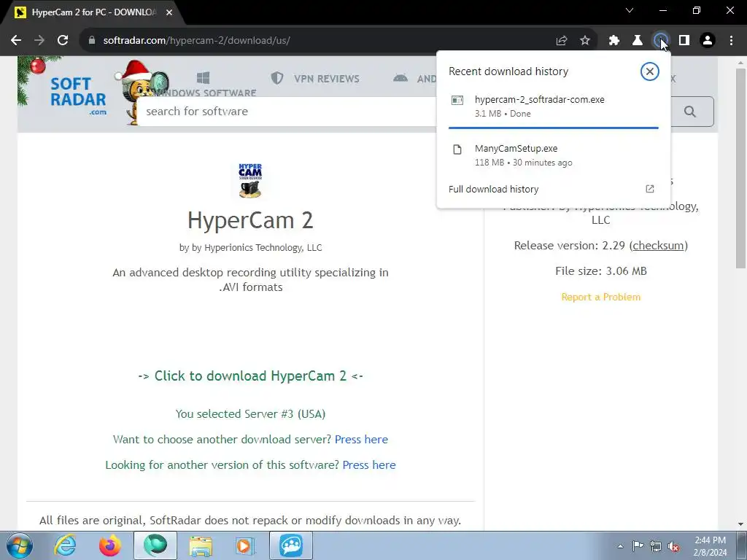Click the SoftRadar logo

(78, 96)
